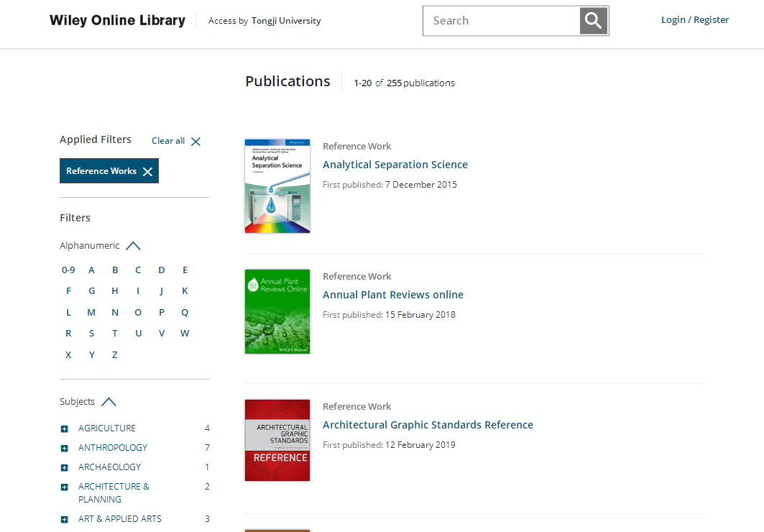This screenshot has height=532, width=764.
Task: Filter publications by letter C
Action: [x=139, y=270]
